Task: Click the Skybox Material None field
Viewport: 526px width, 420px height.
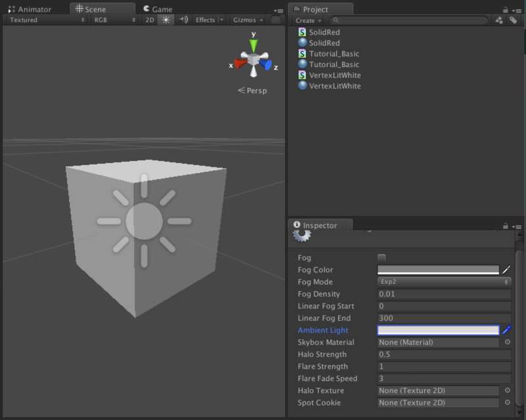Action: (438, 342)
